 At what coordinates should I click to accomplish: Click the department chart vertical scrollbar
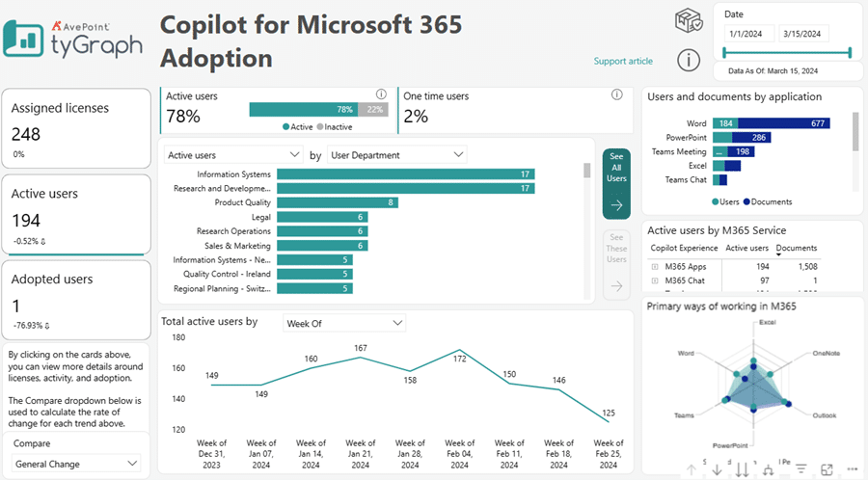click(586, 171)
